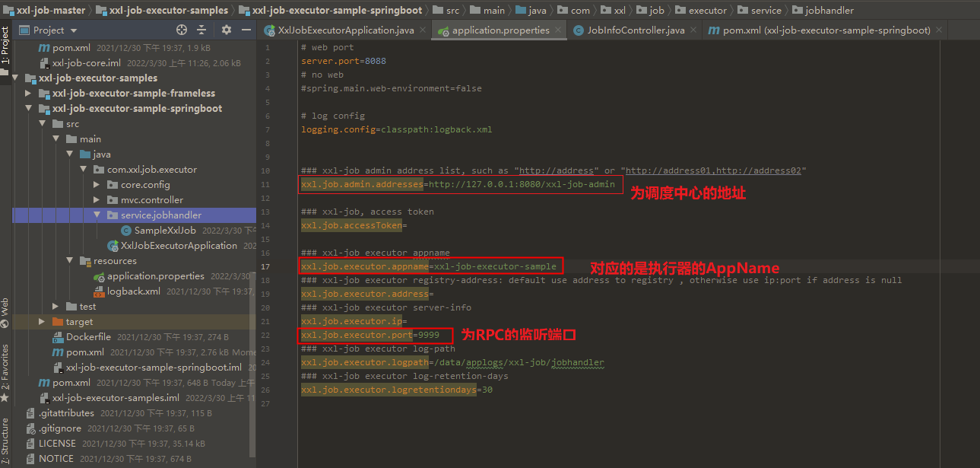The height and width of the screenshot is (468, 980).
Task: Select LICENSE file in tree
Action: [57, 444]
